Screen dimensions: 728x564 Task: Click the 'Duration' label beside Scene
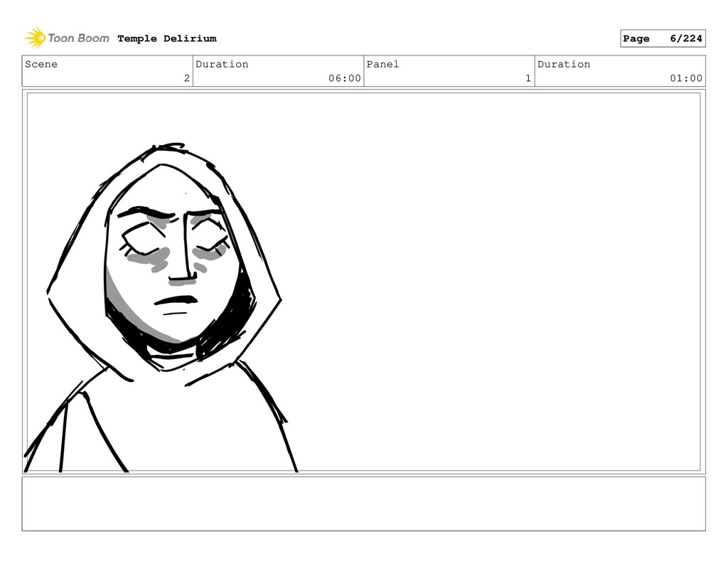pyautogui.click(x=222, y=64)
